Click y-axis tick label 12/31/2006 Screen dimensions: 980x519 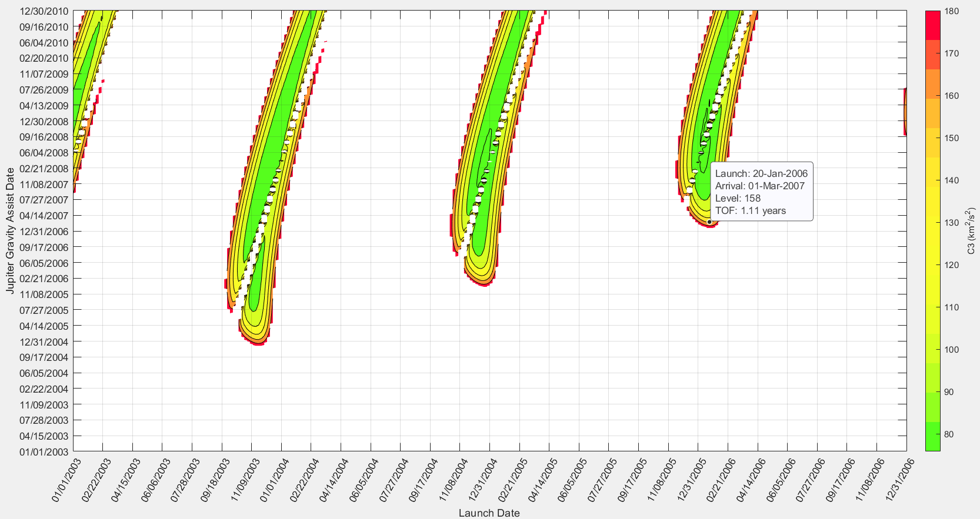tap(44, 232)
